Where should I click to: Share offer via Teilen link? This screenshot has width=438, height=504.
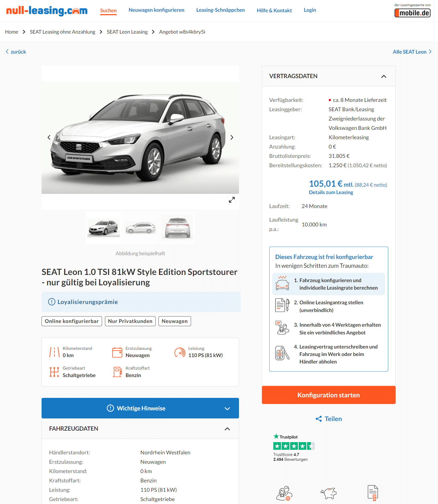tap(333, 419)
